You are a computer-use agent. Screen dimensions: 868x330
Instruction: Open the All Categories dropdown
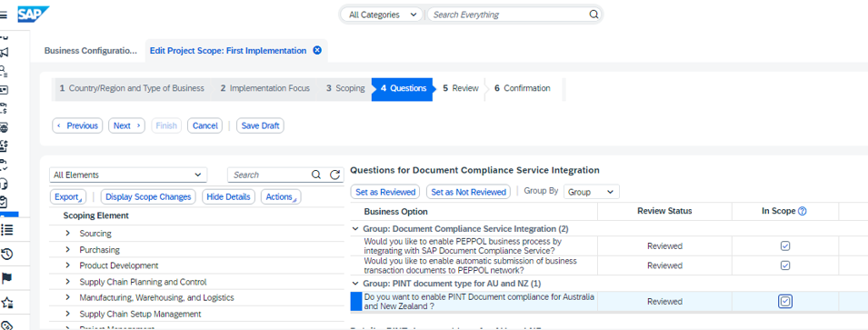coord(382,15)
